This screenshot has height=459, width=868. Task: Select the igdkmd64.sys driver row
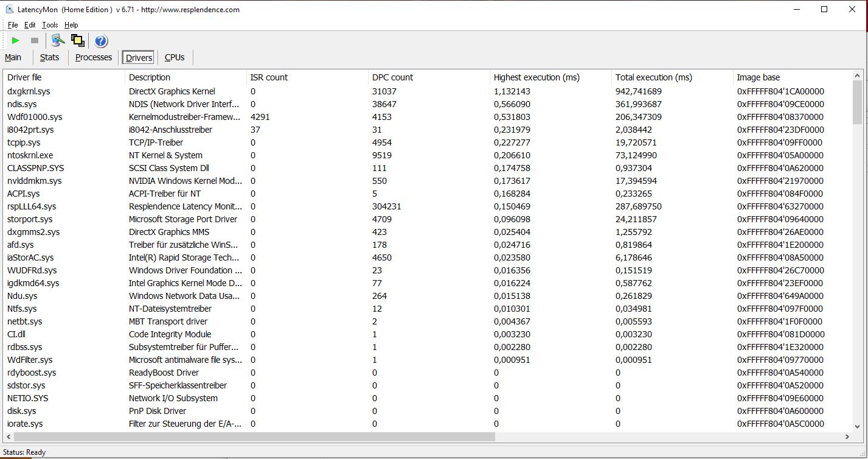pos(428,283)
